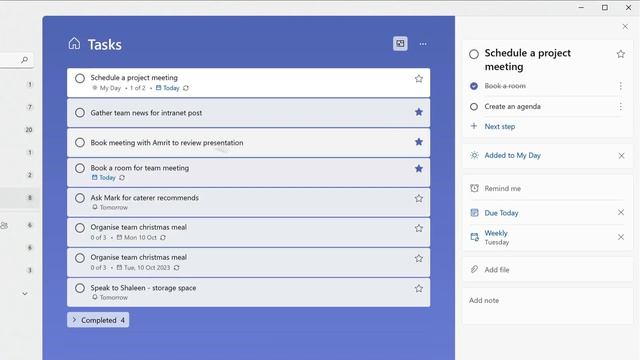Uncheck the completed 'Book a room' step

coord(474,86)
